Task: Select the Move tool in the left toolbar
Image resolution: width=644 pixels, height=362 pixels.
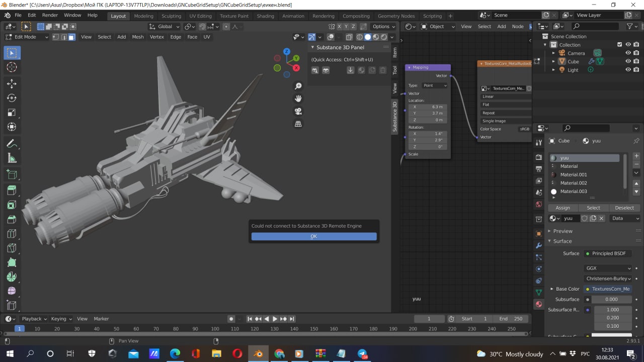Action: 12,83
